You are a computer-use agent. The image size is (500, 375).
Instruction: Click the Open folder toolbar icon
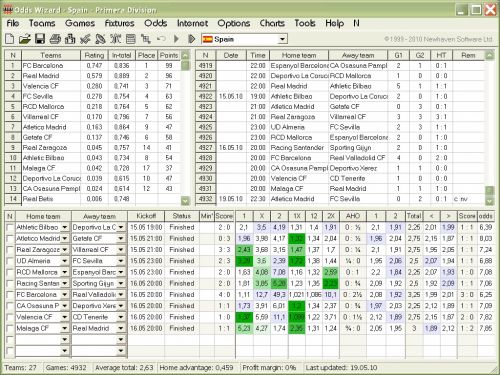point(25,39)
